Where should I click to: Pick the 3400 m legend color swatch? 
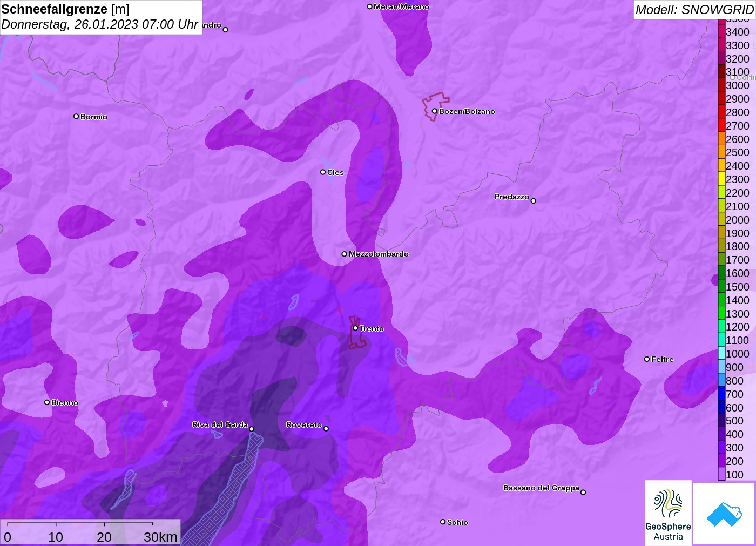(721, 32)
